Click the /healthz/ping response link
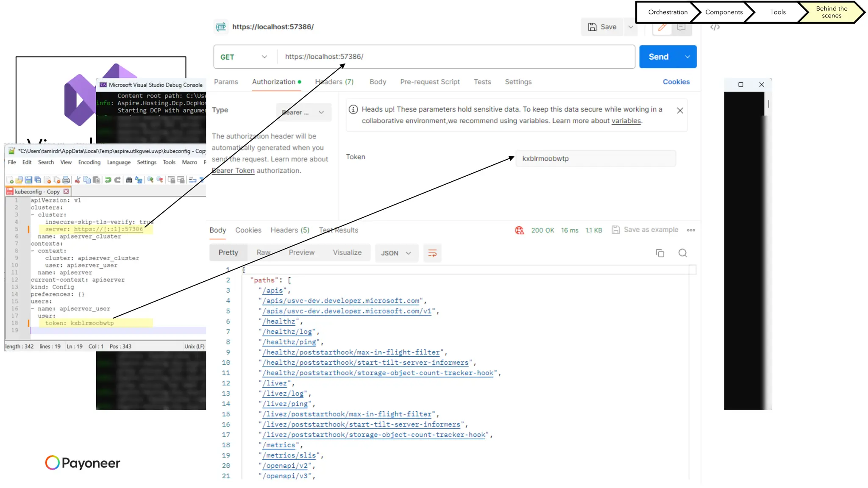 pos(289,342)
